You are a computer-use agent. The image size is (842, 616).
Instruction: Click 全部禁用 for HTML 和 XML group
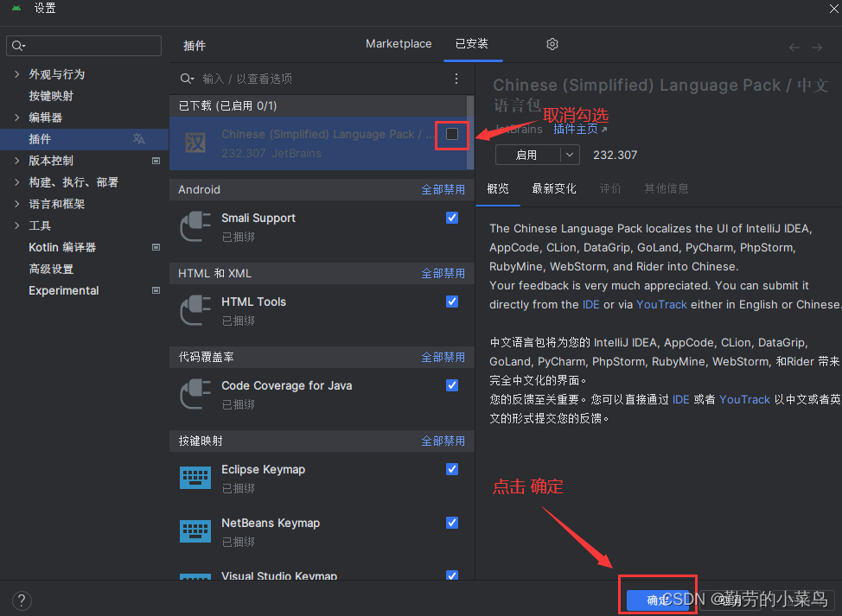[x=443, y=273]
